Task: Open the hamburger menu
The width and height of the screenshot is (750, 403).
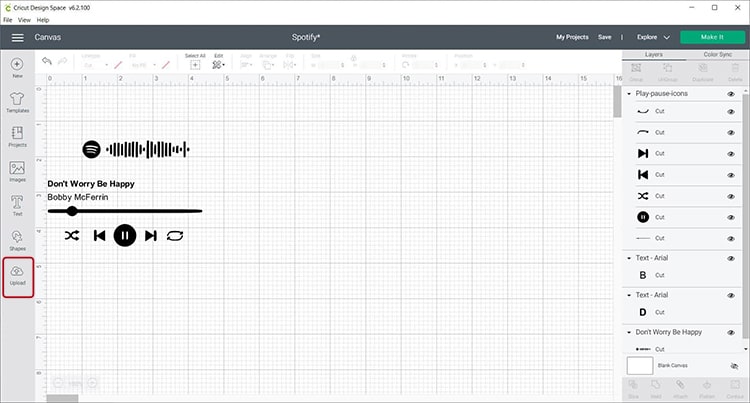Action: click(x=18, y=37)
